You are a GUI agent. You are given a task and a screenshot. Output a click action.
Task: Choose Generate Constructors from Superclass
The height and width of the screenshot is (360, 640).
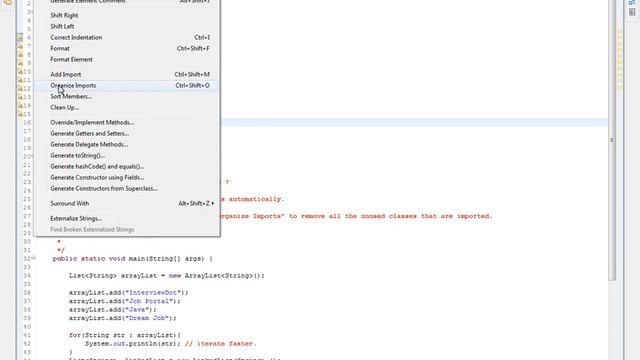coord(127,189)
